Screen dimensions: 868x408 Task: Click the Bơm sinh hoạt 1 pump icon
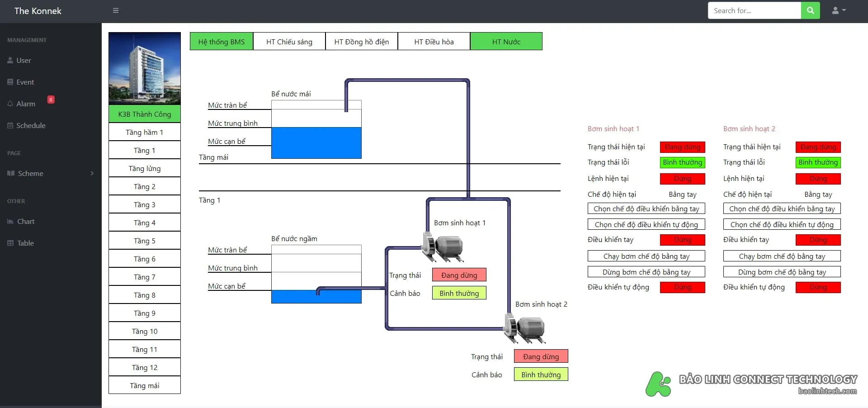click(442, 247)
